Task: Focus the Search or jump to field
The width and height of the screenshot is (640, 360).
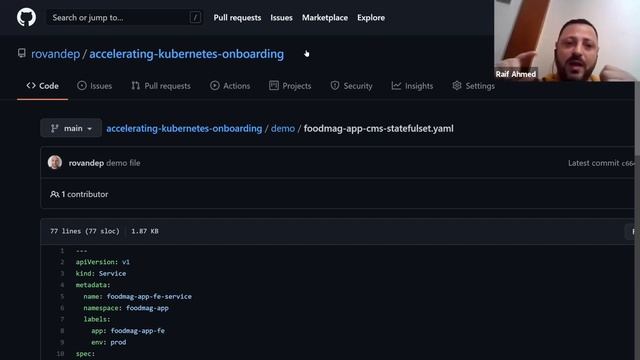Action: click(x=124, y=18)
